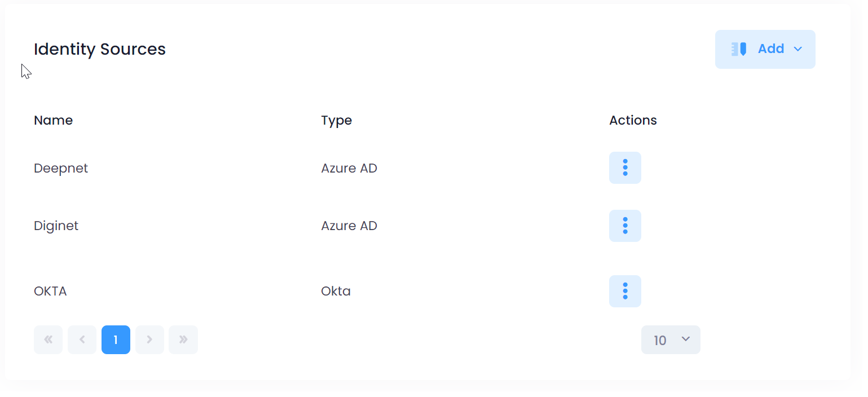868x397 pixels.
Task: Open the rows-per-page dropdown showing 10
Action: point(671,339)
